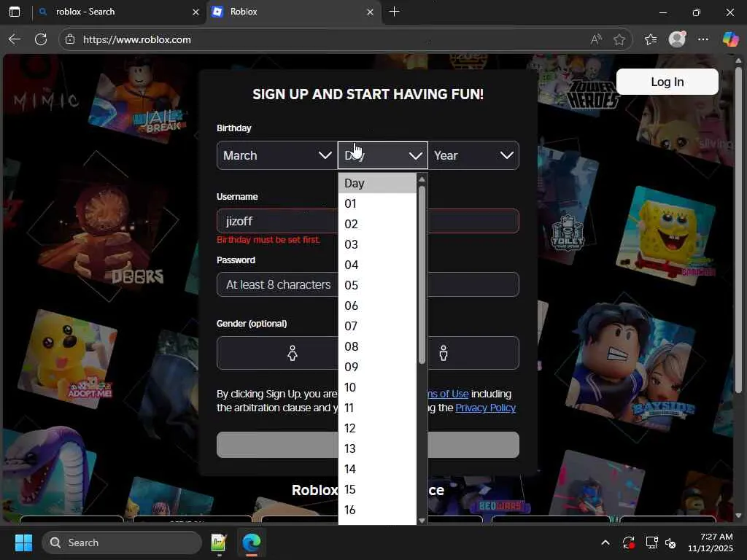Viewport: 747px width, 560px height.
Task: Open the Windows Start menu
Action: (x=23, y=542)
